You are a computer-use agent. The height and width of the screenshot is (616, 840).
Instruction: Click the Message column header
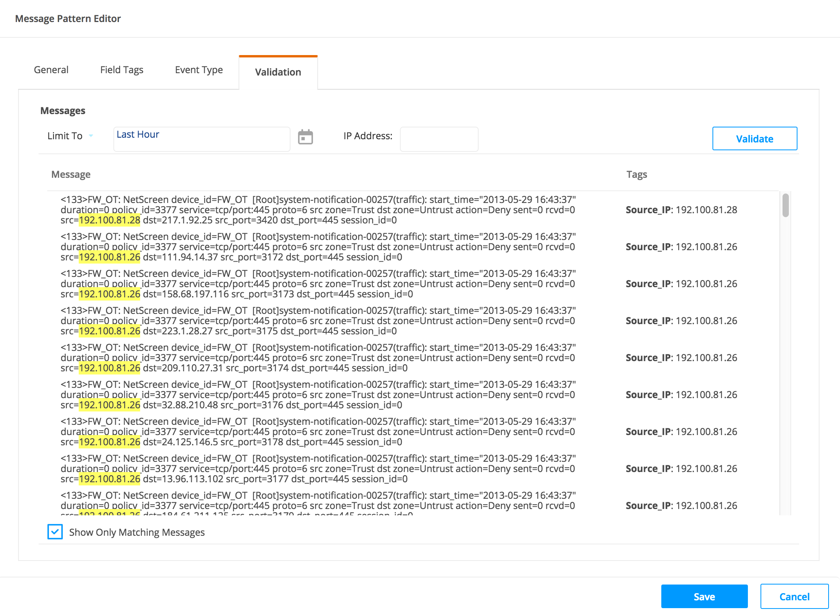tap(71, 175)
